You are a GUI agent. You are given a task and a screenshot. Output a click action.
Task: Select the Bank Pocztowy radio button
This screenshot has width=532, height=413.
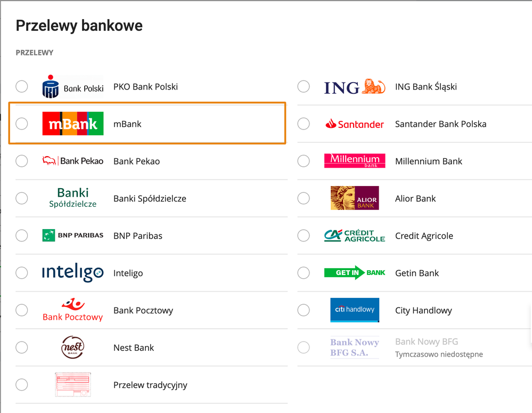pos(22,310)
